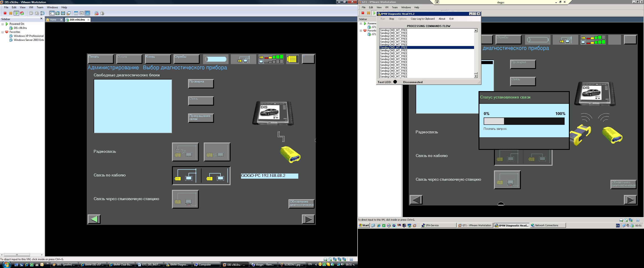Click the forward arrow in left DIS screen
This screenshot has height=268, width=644.
[x=308, y=219]
